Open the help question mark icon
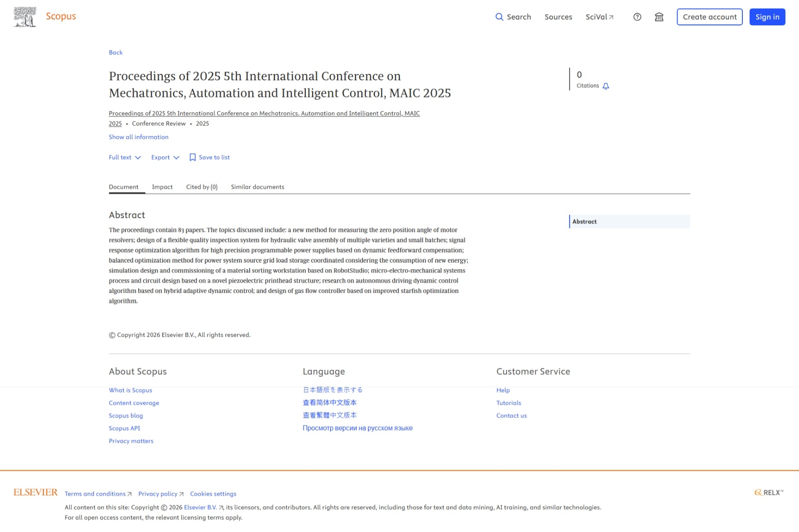799x532 pixels. 637,17
